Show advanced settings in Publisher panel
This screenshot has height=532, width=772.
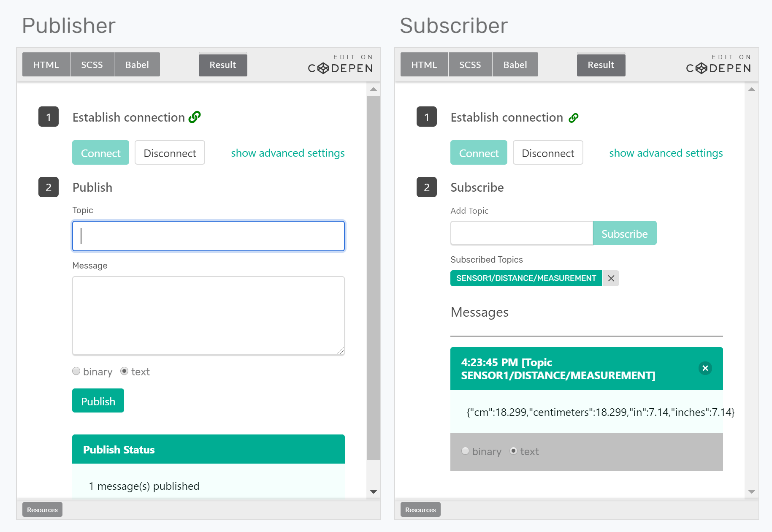tap(287, 153)
